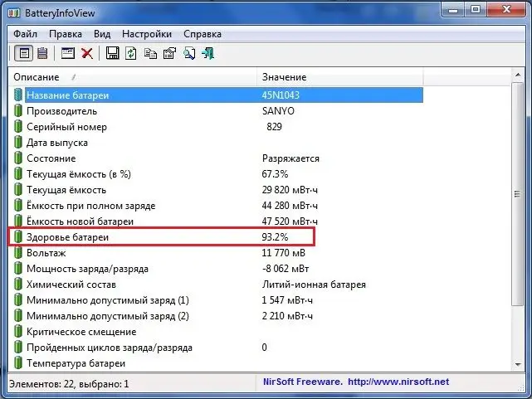Select the Минимально допустимый заряд (2) row

coord(217,316)
